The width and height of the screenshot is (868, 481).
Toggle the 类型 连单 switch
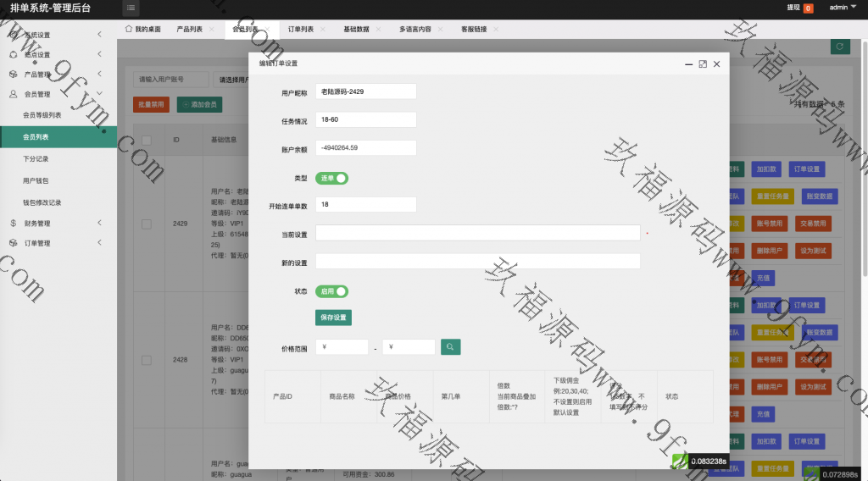[x=332, y=178]
